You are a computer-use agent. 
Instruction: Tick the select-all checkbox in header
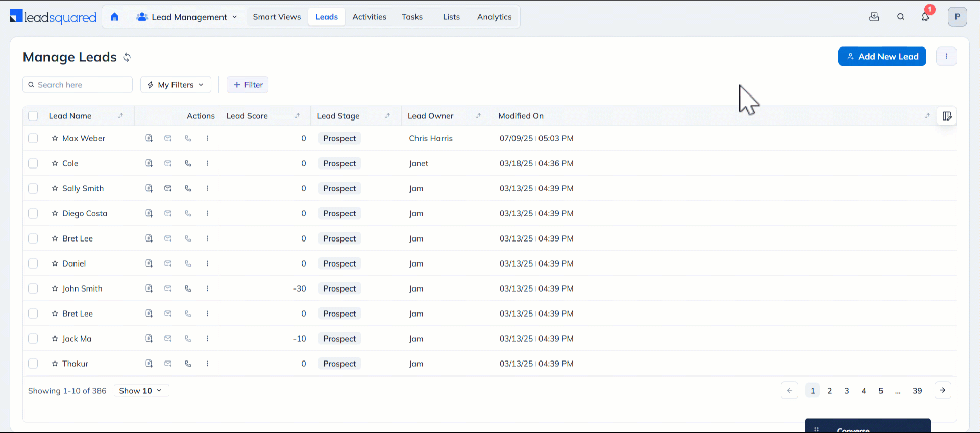33,116
